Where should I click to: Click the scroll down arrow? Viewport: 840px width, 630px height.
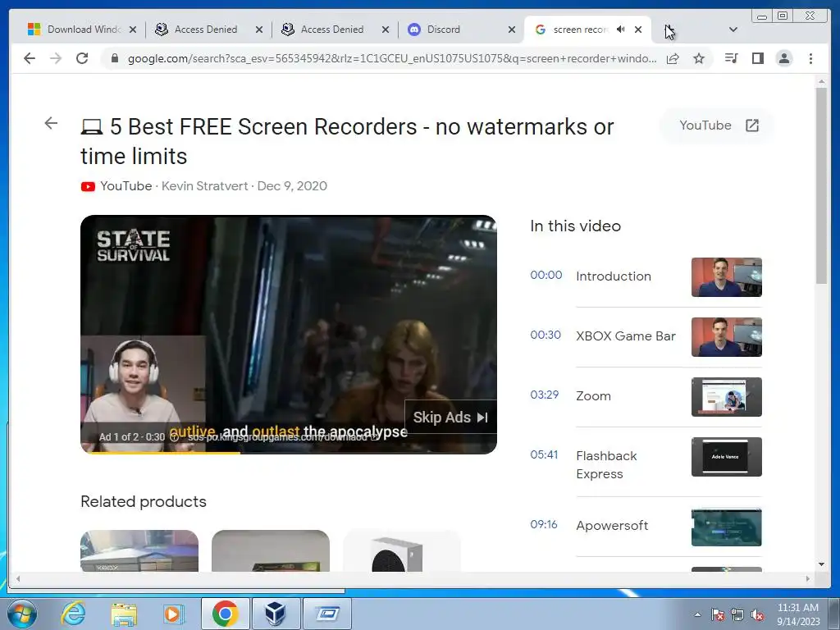[821, 564]
